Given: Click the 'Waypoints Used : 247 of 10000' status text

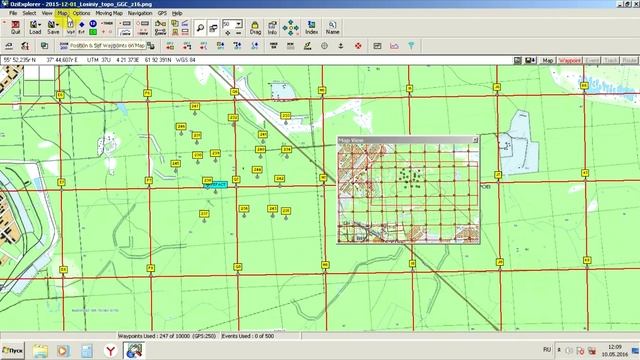Looking at the screenshot, I should 167,336.
